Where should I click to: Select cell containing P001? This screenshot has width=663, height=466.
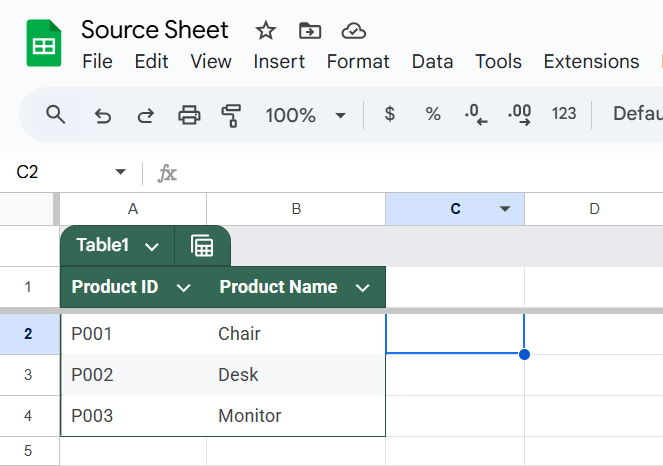(134, 334)
